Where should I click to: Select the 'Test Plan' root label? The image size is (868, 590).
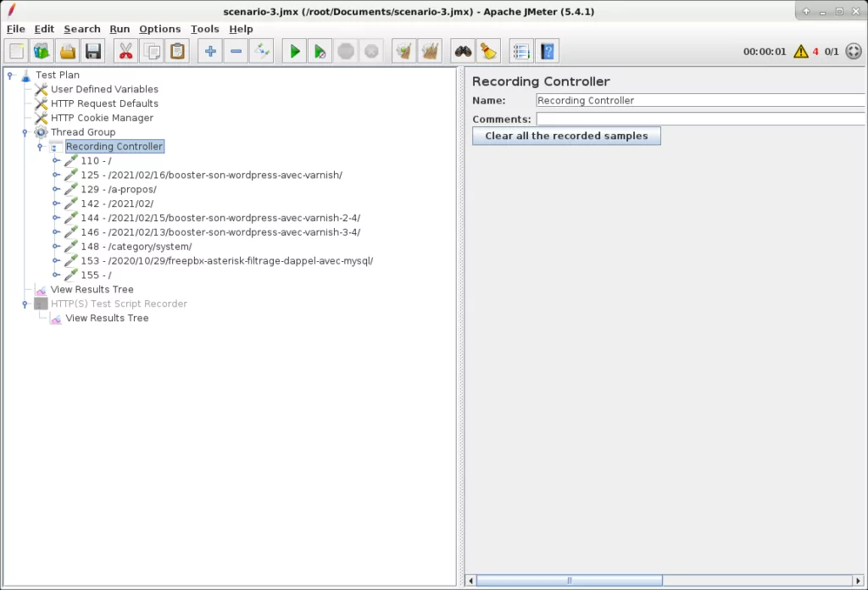click(x=58, y=75)
